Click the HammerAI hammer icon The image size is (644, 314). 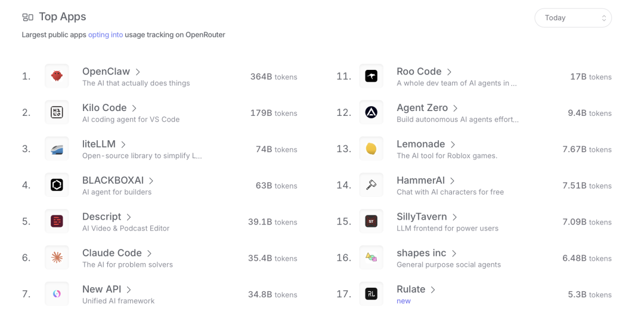click(x=371, y=185)
